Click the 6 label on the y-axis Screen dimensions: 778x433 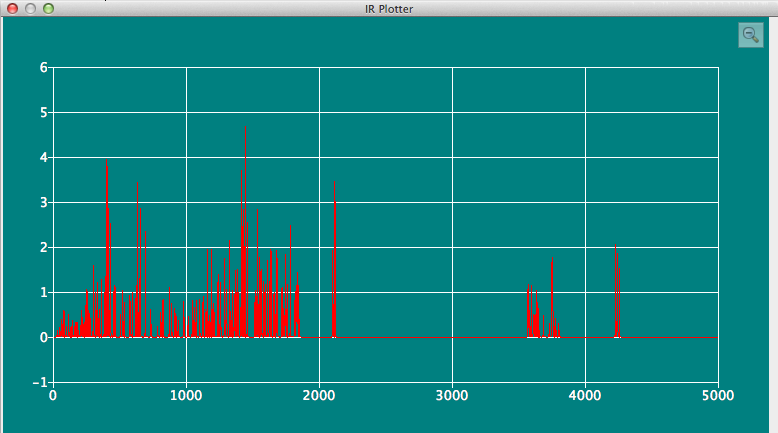43,68
